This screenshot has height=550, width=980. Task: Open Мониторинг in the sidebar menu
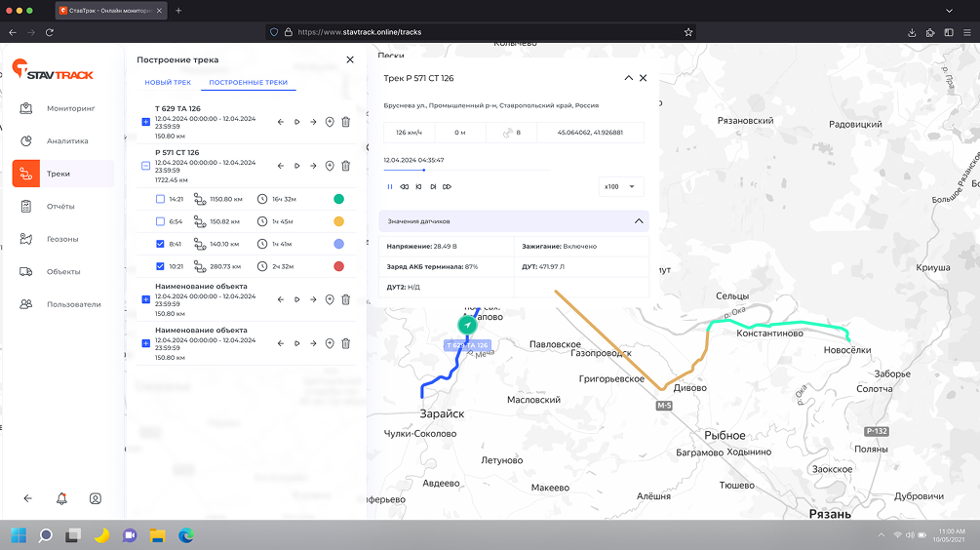click(x=70, y=108)
